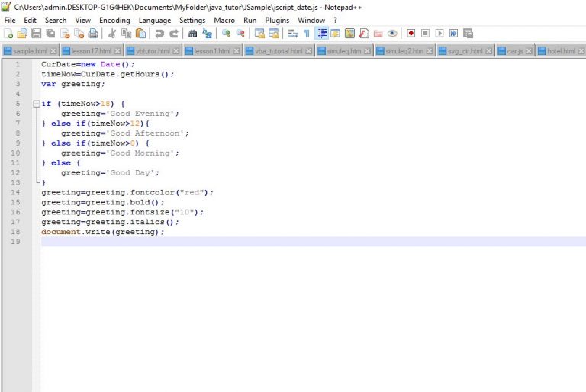Open the File menu
Screen dimensions: 586x392
[10, 20]
